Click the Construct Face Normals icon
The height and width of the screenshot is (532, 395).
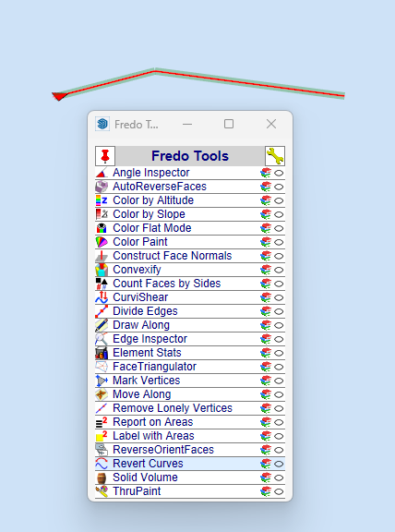102,256
